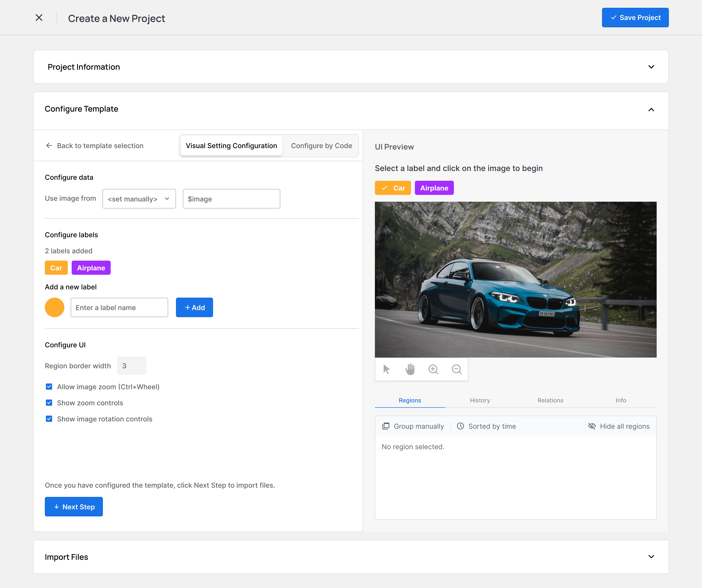Click the zoom out magnifier icon

[457, 369]
